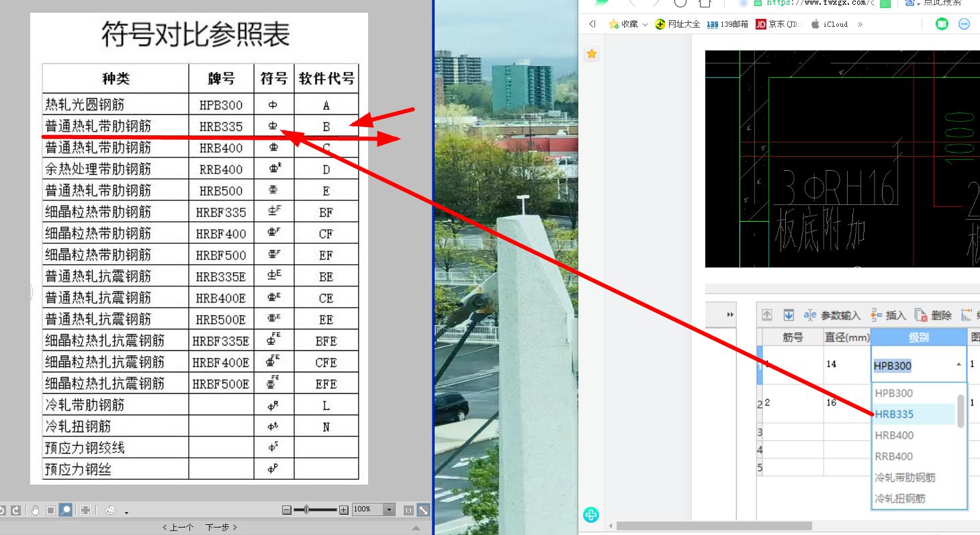Click diameter cell with value 16

click(847, 403)
